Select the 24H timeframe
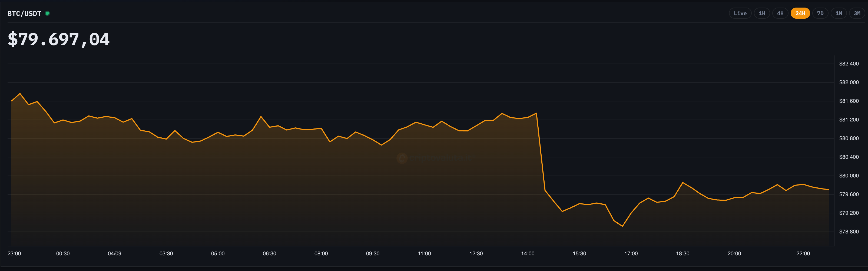Image resolution: width=868 pixels, height=271 pixels. (800, 14)
